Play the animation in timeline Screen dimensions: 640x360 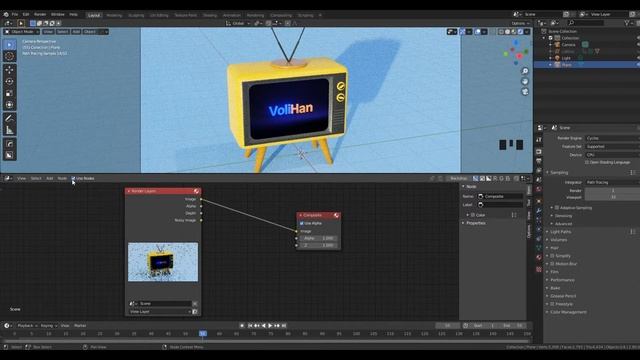(270, 326)
